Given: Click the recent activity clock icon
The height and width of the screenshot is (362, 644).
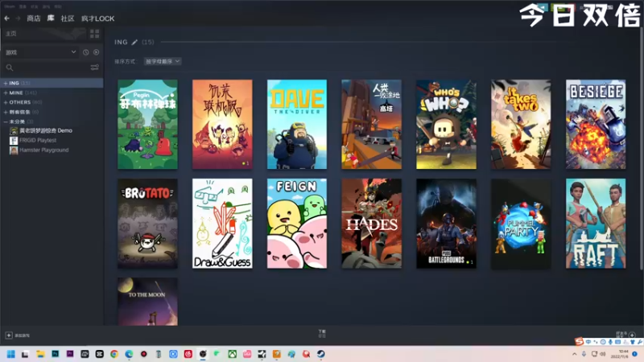Looking at the screenshot, I should pyautogui.click(x=85, y=52).
